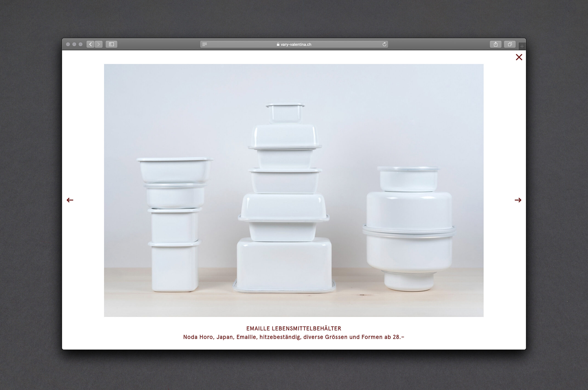
Task: Open the Share menu
Action: point(495,44)
